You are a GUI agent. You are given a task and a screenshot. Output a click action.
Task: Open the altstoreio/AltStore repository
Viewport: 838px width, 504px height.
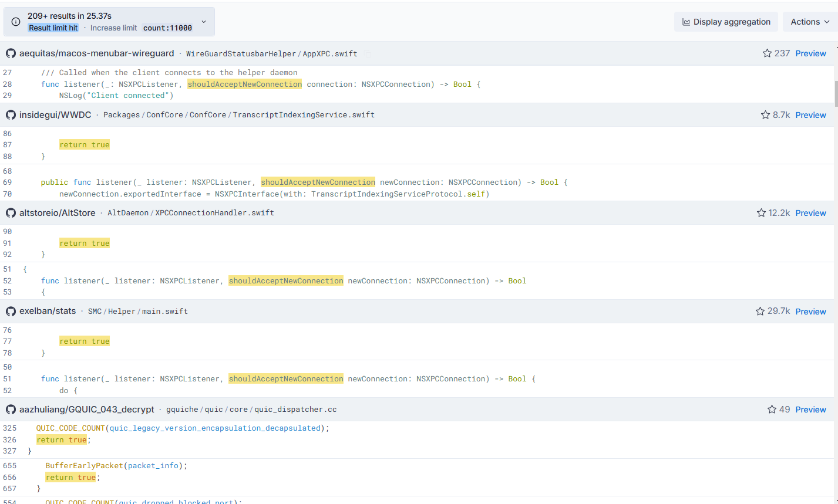coord(57,213)
